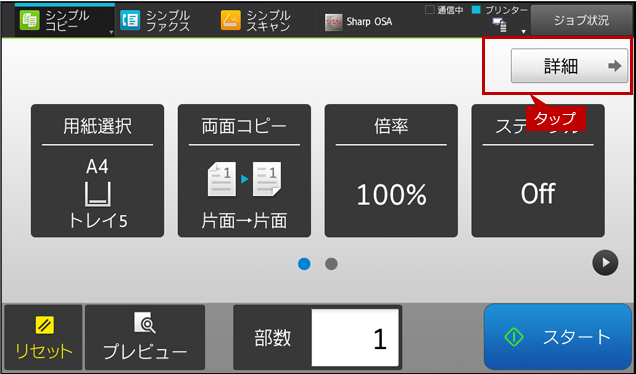Click the orange scanner icon
This screenshot has height=374, width=636.
[x=230, y=20]
